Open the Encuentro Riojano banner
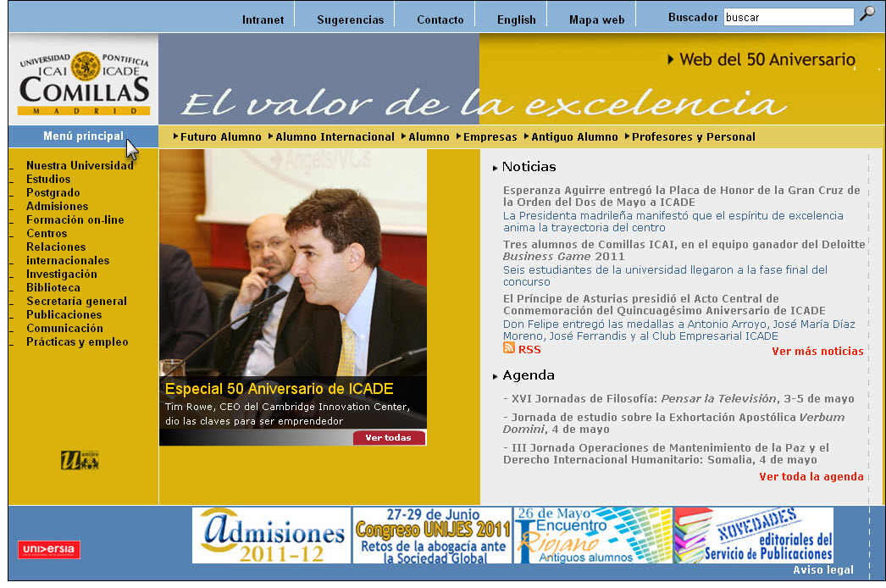The image size is (886, 588). [593, 535]
